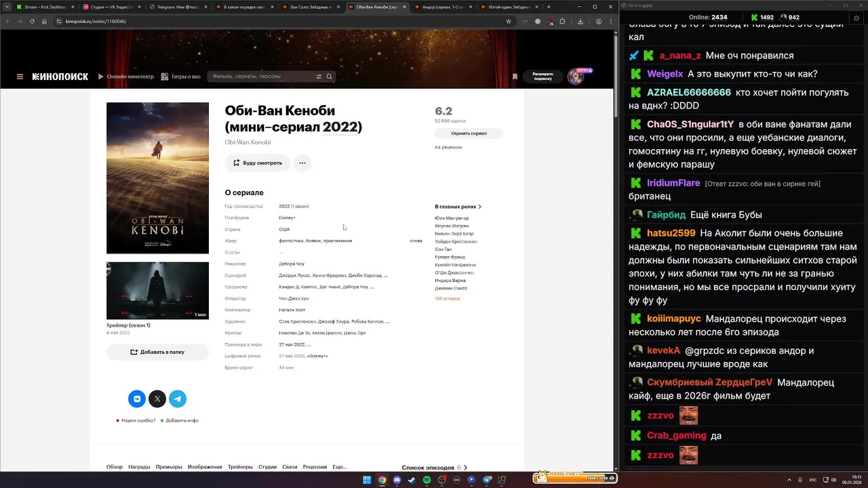Image resolution: width=868 pixels, height=488 pixels.
Task: Open the Windows Start button
Action: click(x=367, y=480)
